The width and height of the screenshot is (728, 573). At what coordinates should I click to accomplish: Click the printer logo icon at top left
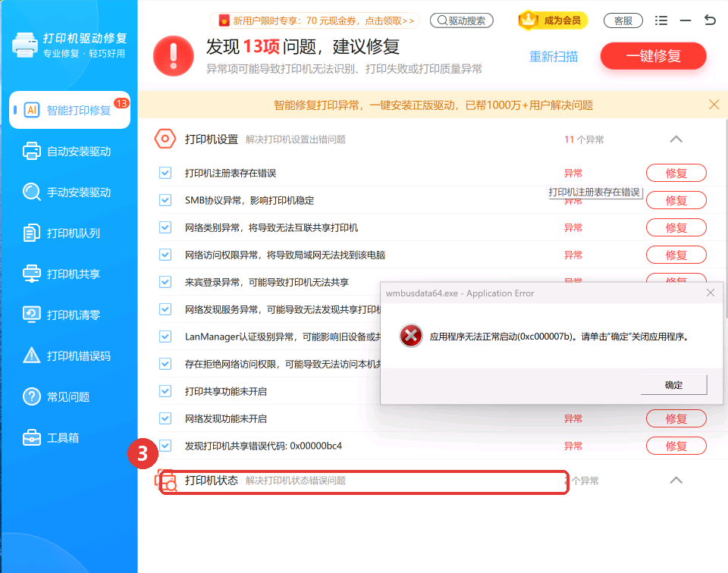24,45
